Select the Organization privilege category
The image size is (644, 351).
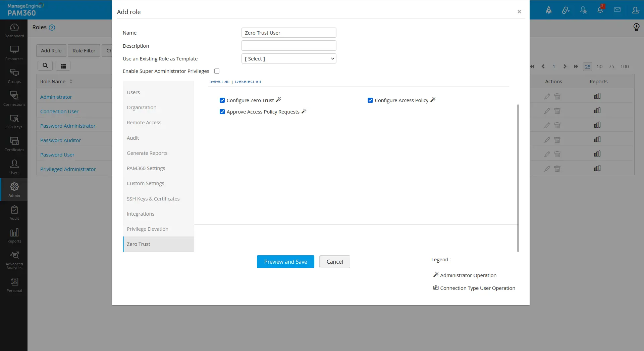159,107
